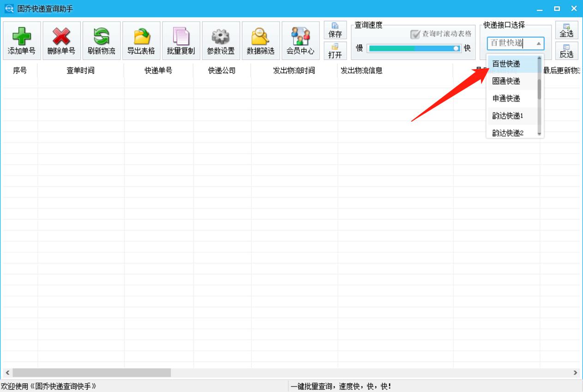
Task: Click the 发出物流时间 column header
Action: (294, 71)
